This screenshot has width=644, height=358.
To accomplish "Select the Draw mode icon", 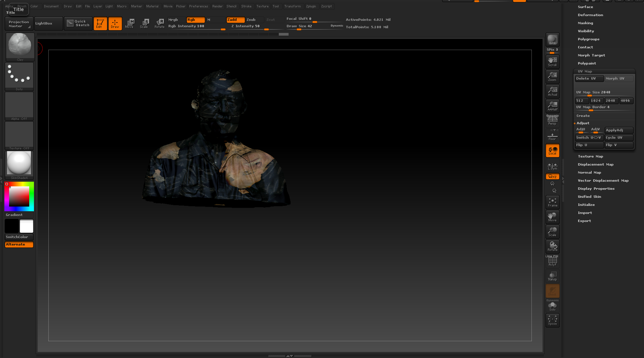I will coord(115,24).
